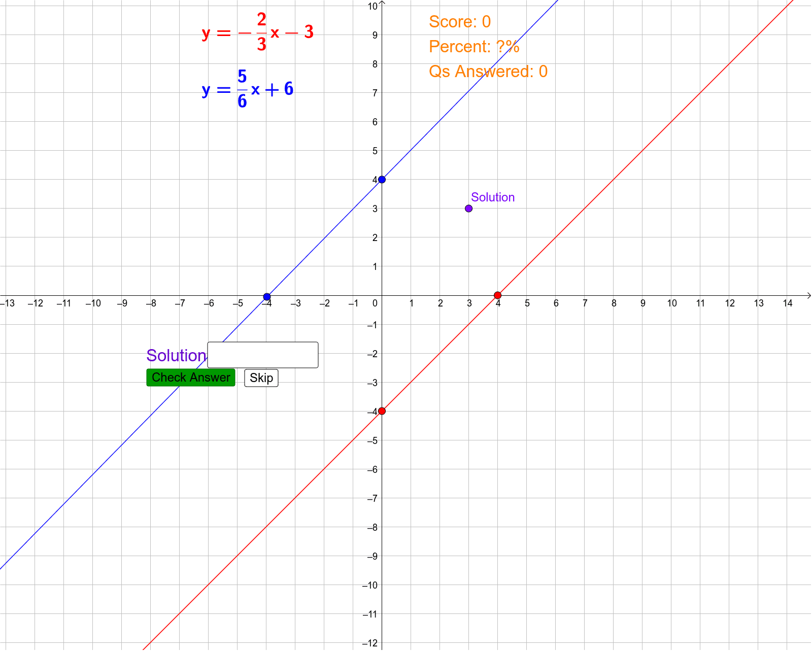This screenshot has height=651, width=812.
Task: Click inside the Solution answer box
Action: (262, 355)
